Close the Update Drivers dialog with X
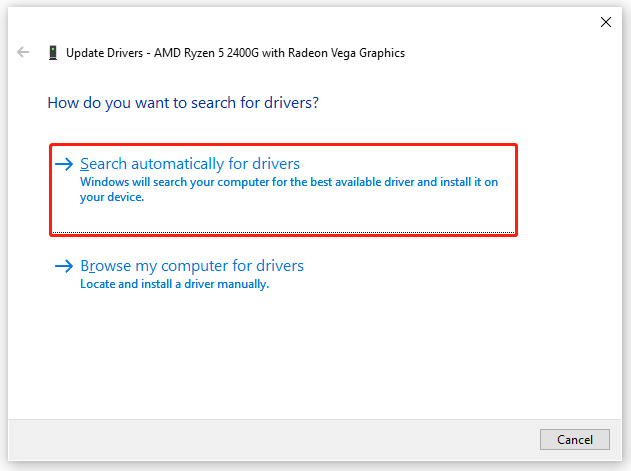 click(x=606, y=22)
